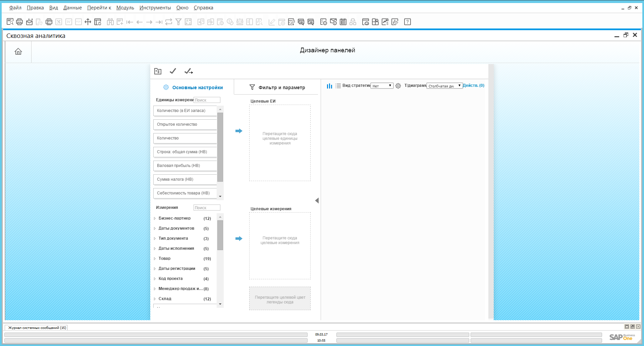This screenshot has height=346, width=644.
Task: Open the Правка menu
Action: pyautogui.click(x=35, y=8)
